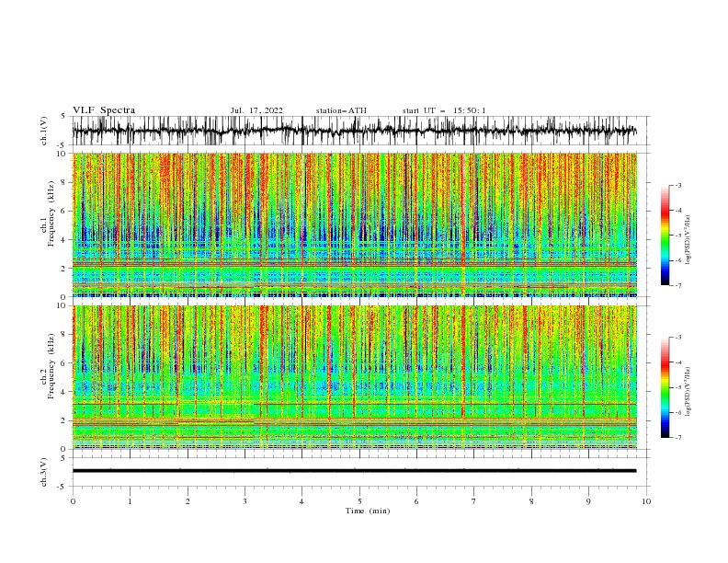Click time axis tick label '9'
Screen dimensions: 728x563
coord(588,501)
